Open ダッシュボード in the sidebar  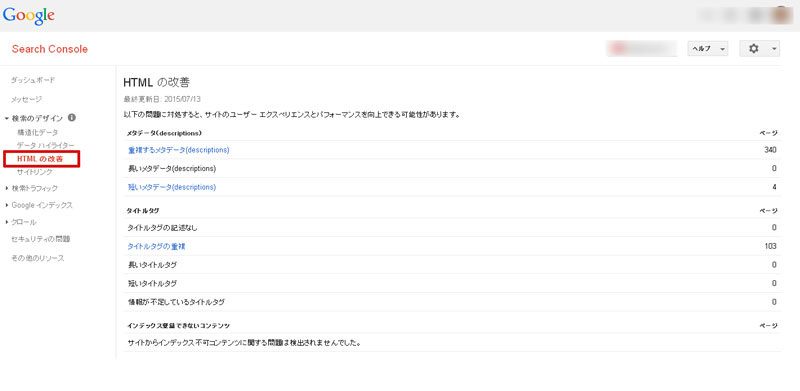(33, 81)
